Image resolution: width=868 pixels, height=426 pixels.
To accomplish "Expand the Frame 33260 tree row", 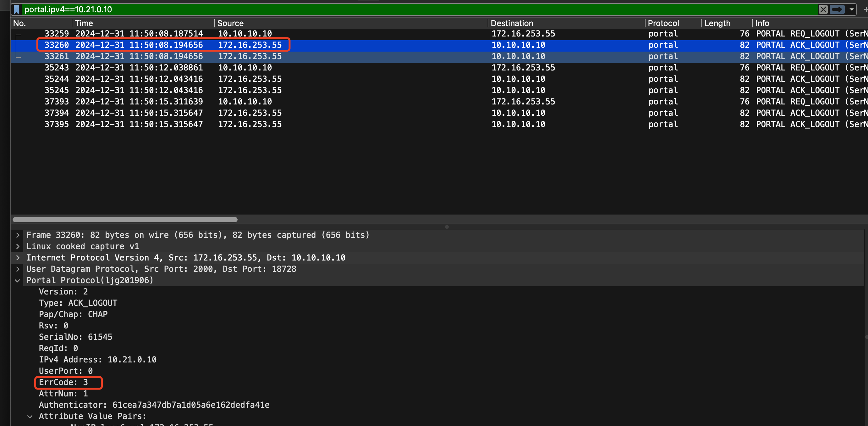I will [x=18, y=235].
